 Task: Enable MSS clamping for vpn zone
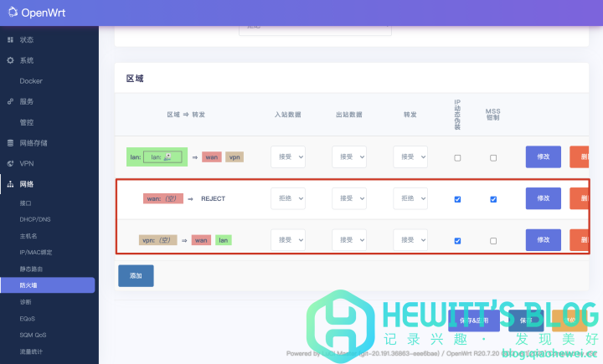493,241
